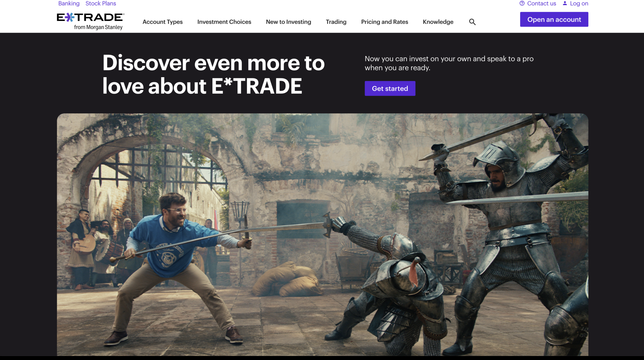This screenshot has height=360, width=644.
Task: Expand the New to Investing menu
Action: (288, 22)
